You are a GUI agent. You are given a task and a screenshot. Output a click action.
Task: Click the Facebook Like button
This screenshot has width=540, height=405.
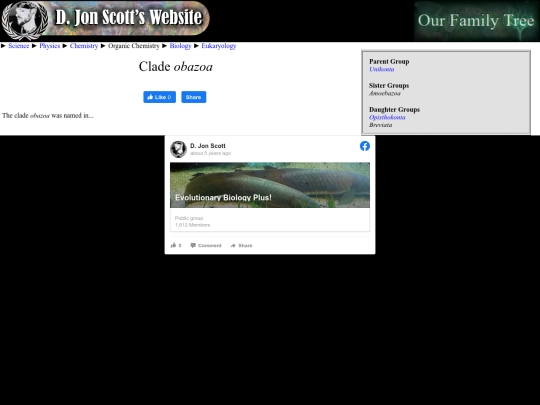159,97
